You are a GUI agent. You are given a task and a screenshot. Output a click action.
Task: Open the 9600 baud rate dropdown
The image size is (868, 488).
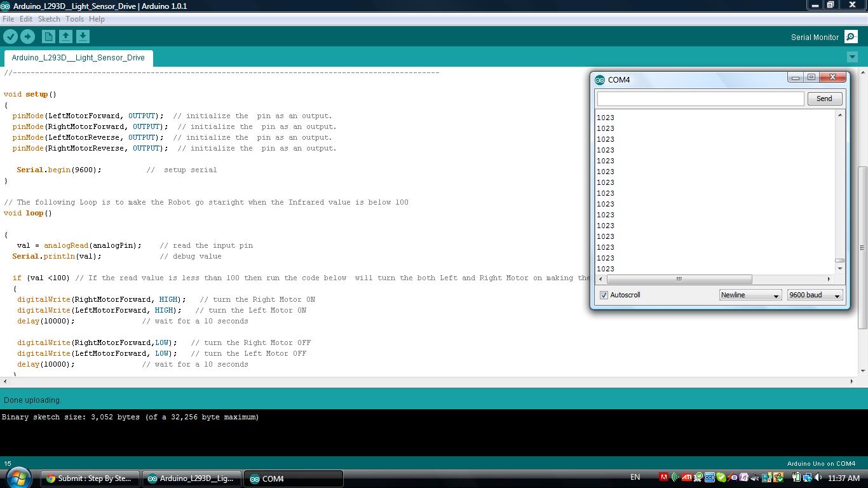815,295
